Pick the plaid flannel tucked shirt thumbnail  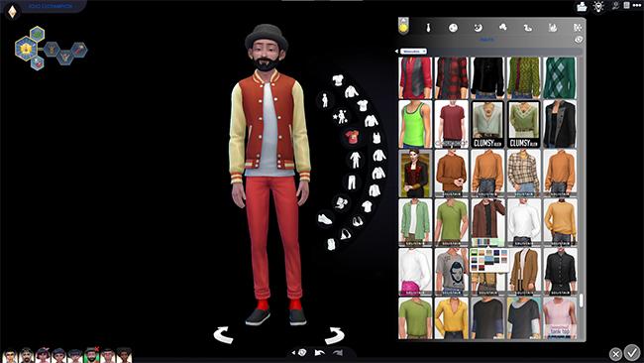[524, 174]
